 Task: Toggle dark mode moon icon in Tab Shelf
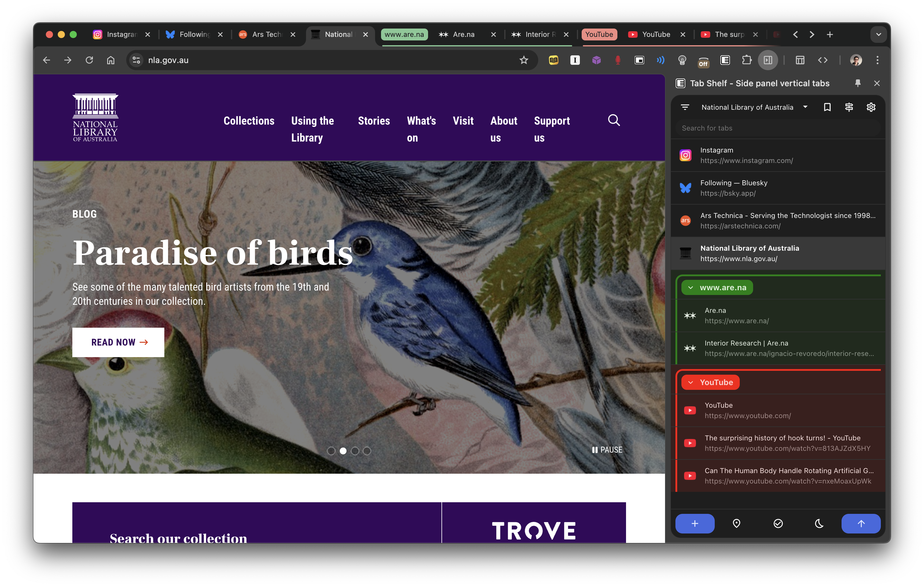click(819, 523)
